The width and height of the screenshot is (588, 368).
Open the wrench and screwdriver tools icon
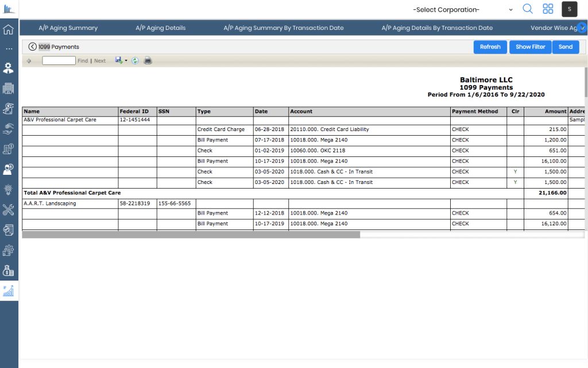coord(9,209)
